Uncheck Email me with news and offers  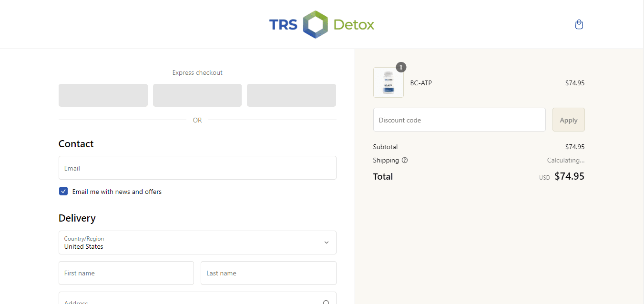pyautogui.click(x=63, y=191)
